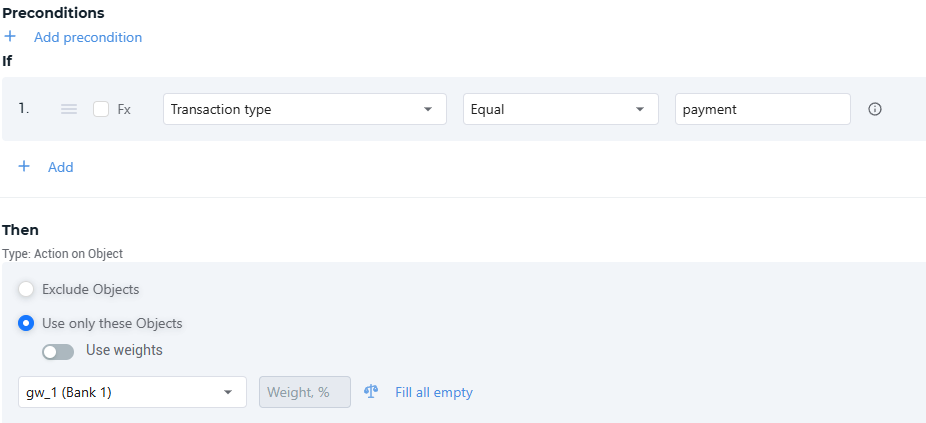Open the gw_1 (Bank 1) dropdown
Screen dimensions: 926x423
point(132,392)
